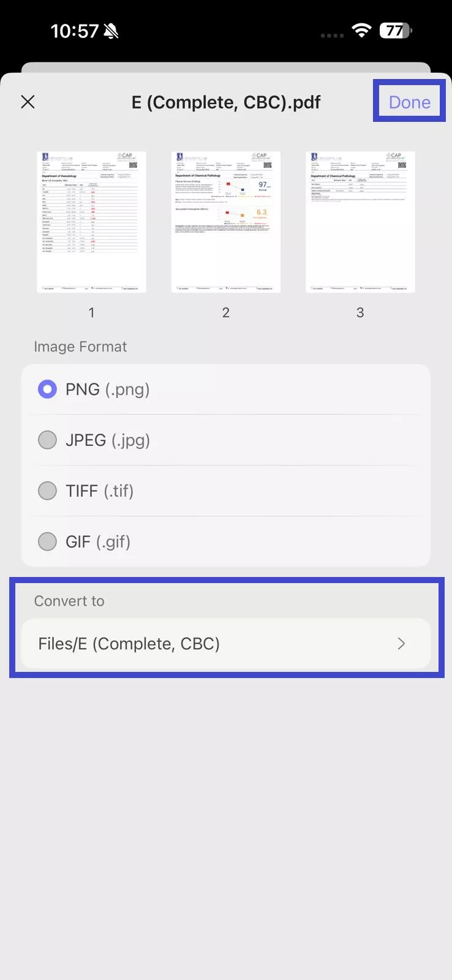Tap the Convert to section label
Image resolution: width=452 pixels, height=980 pixels.
click(69, 601)
